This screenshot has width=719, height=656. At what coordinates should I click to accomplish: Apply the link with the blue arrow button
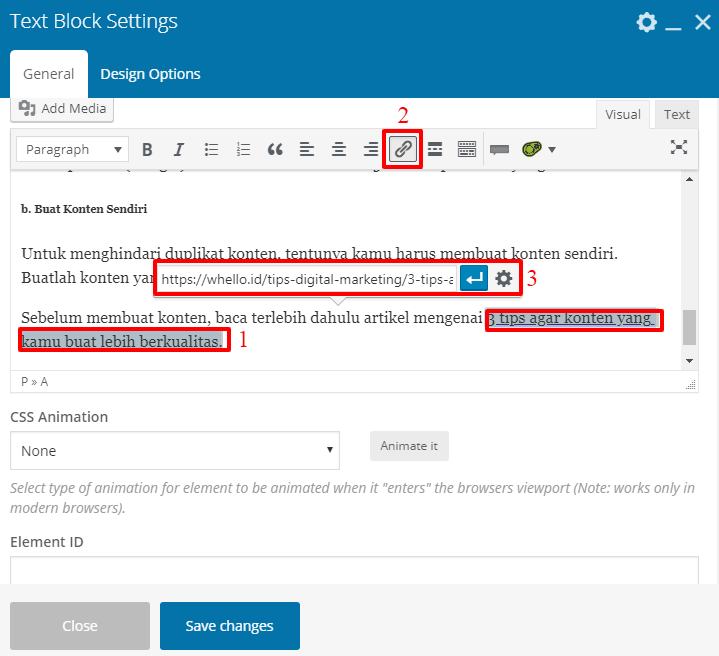473,279
